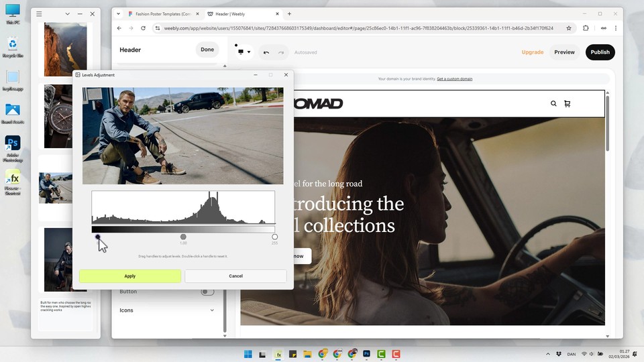Screen dimensions: 644x362
Task: Open the device view dropdown
Action: pos(244,52)
